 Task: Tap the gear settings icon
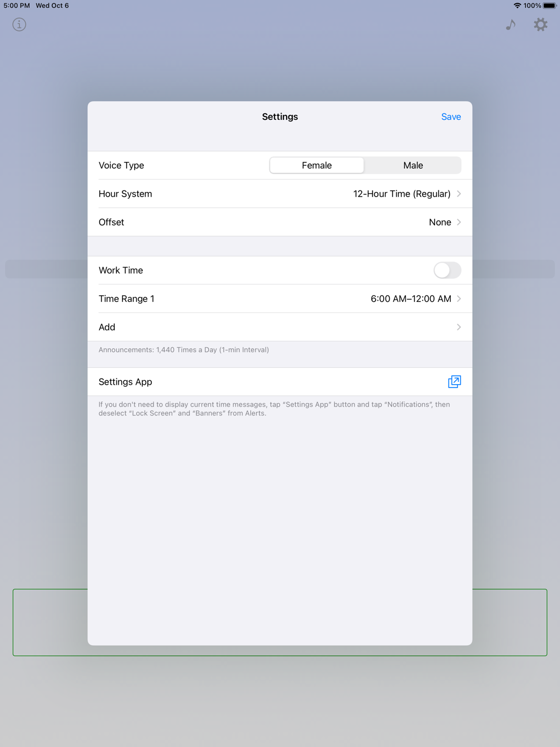click(x=540, y=25)
